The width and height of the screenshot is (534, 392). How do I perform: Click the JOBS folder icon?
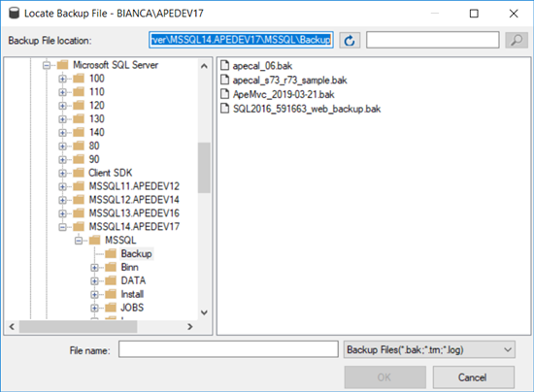point(111,308)
